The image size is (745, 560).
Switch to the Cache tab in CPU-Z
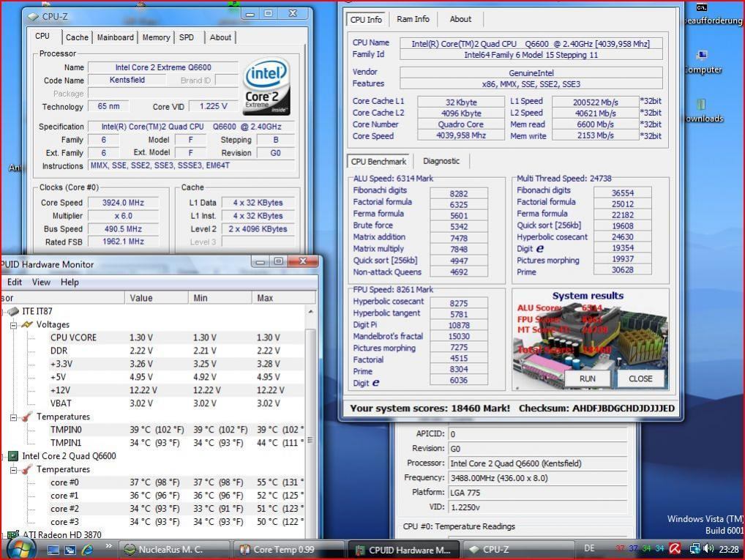tap(77, 37)
